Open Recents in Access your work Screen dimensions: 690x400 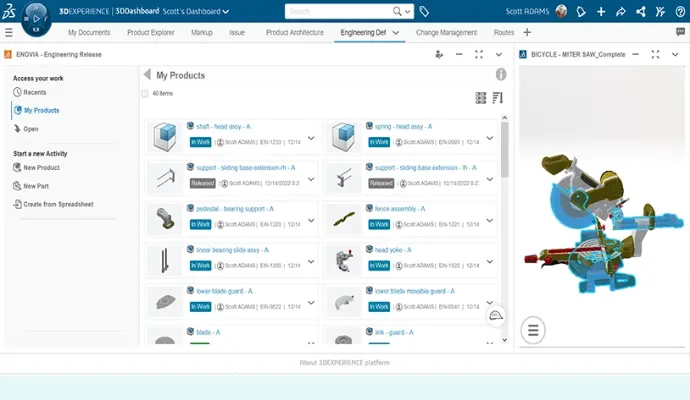pyautogui.click(x=29, y=92)
